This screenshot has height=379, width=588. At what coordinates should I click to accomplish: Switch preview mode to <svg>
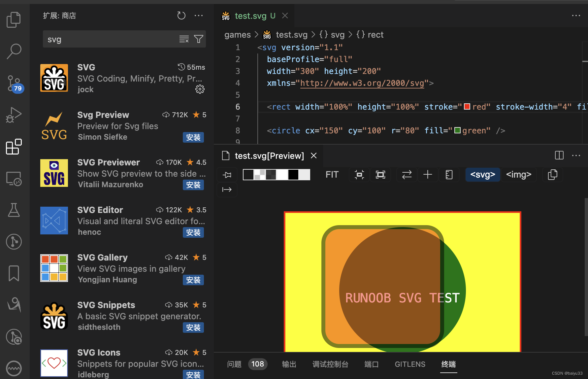click(x=483, y=175)
